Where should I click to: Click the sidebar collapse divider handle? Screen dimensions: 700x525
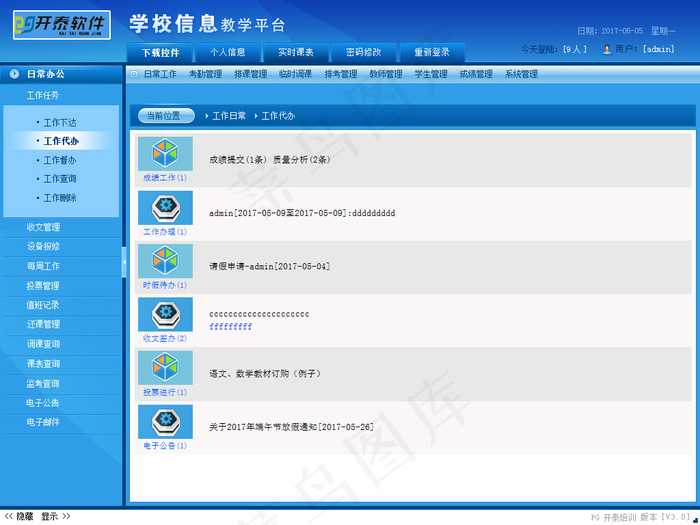pos(124,262)
